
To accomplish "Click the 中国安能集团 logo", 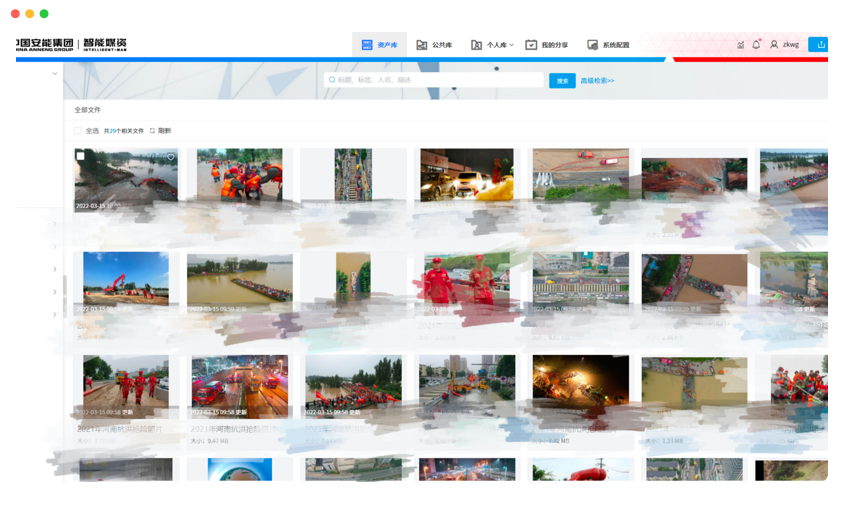I will coord(45,44).
